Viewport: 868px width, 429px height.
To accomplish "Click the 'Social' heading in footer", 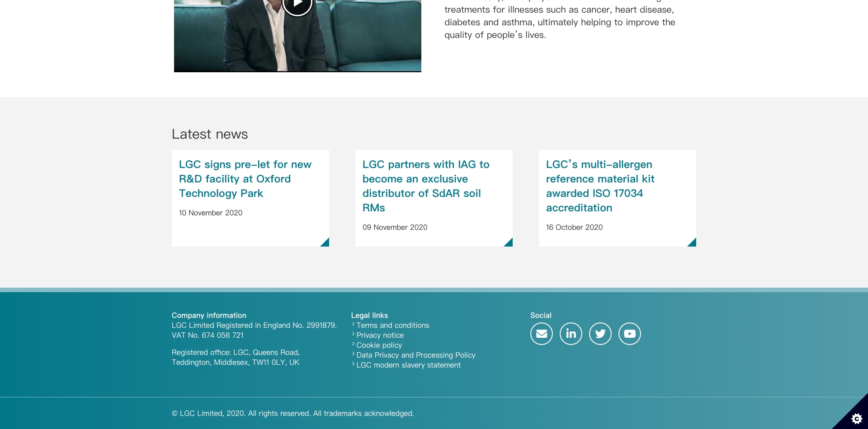I will [x=541, y=315].
